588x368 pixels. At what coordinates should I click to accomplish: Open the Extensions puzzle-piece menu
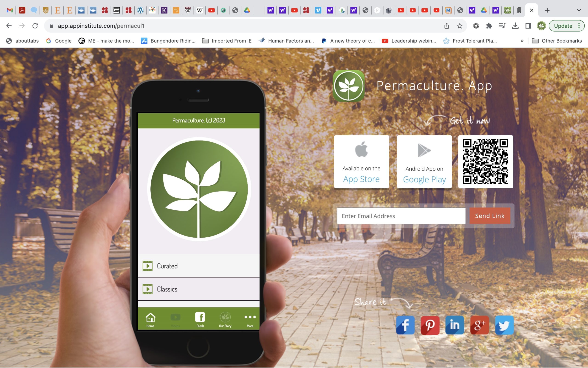[x=489, y=26]
